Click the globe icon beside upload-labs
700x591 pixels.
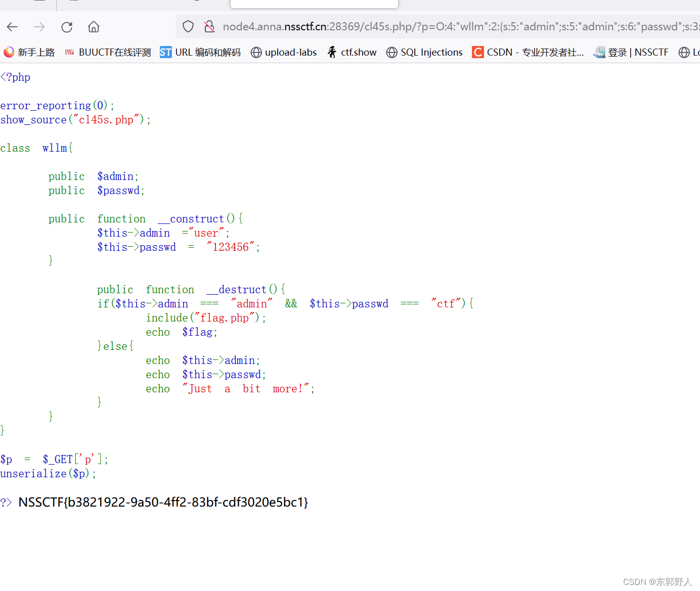coord(256,52)
